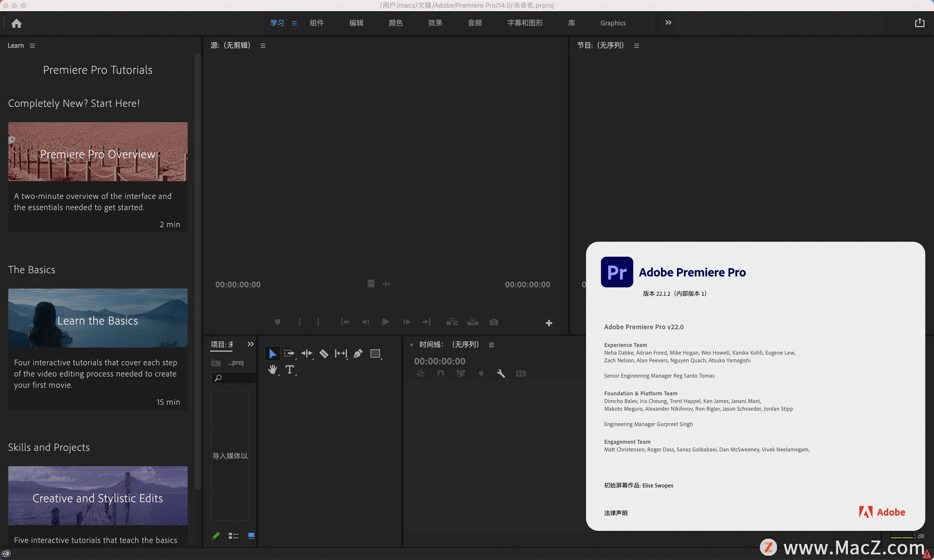Select the Track Selection tool

[289, 353]
